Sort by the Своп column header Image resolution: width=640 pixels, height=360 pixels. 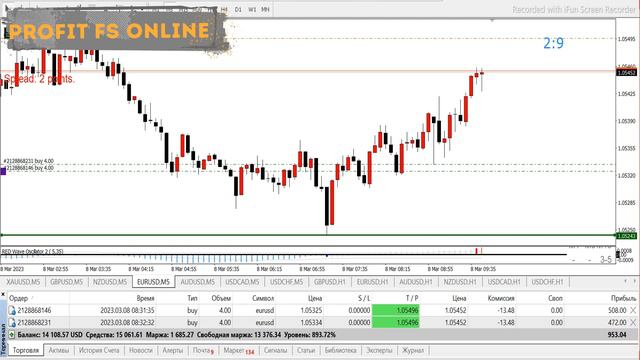pos(555,298)
